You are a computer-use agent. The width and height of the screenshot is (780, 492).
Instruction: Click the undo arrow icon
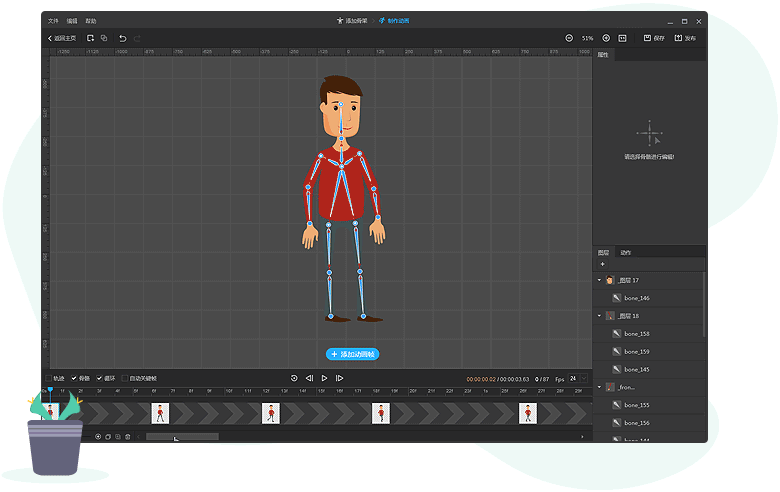[122, 38]
